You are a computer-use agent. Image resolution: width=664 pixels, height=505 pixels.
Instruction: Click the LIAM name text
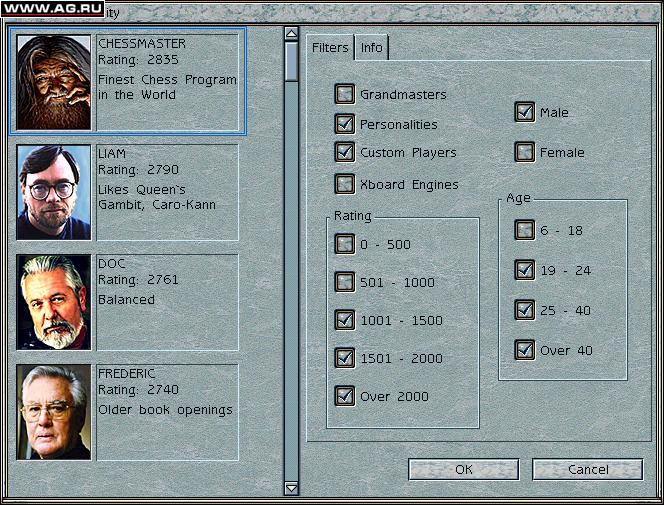(x=112, y=154)
